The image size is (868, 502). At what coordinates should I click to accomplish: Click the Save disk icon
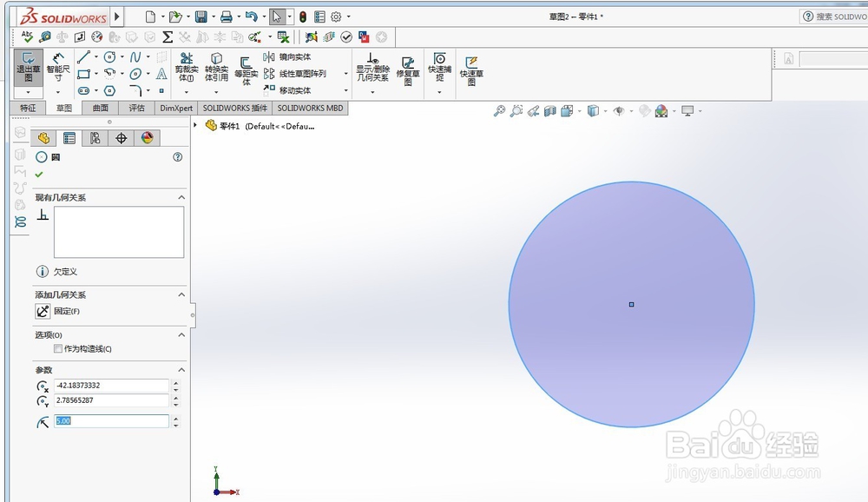201,17
